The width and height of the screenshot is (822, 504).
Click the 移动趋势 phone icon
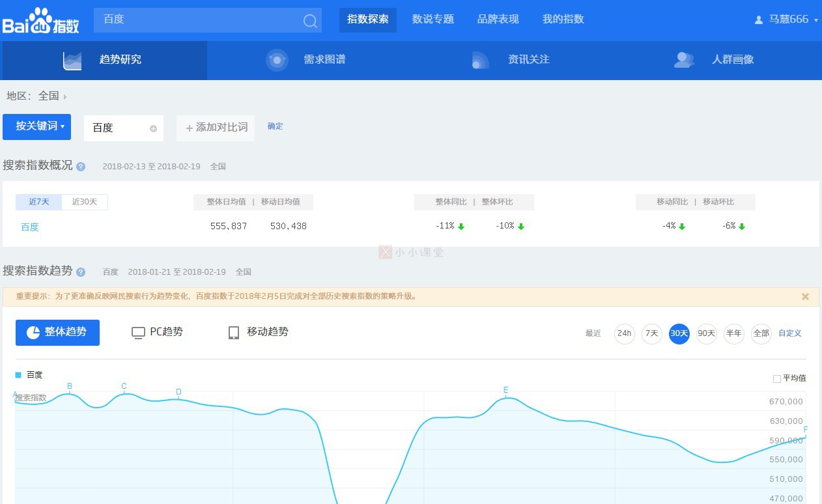pos(234,333)
